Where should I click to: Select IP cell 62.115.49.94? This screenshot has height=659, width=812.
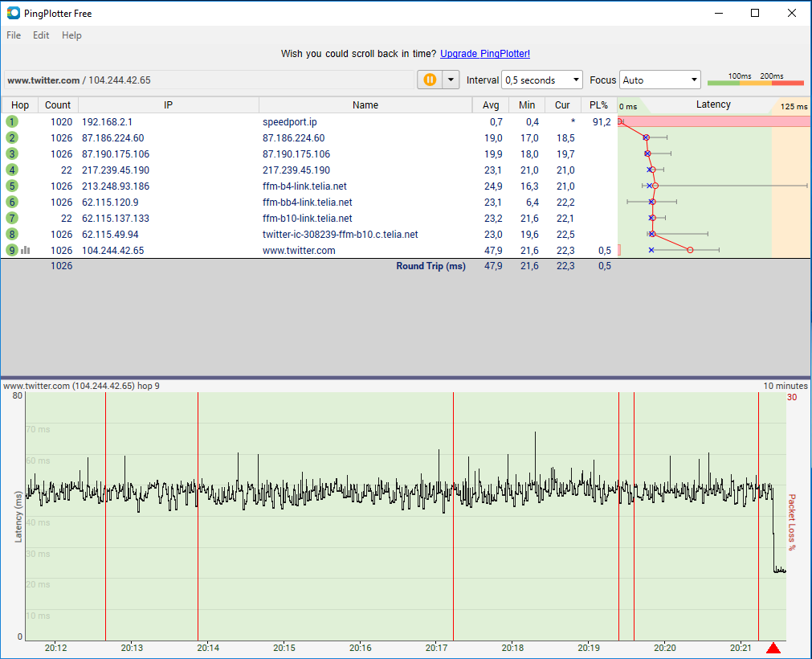tap(110, 234)
